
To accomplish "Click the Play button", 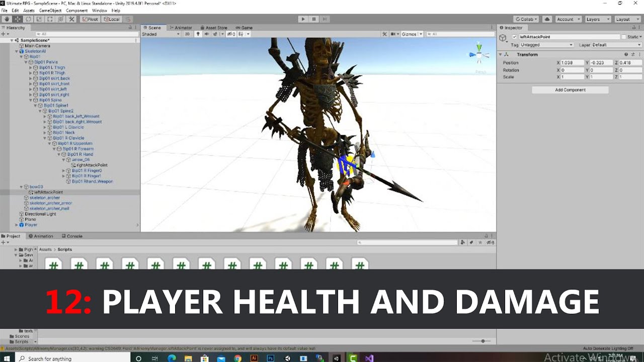I will coord(302,19).
